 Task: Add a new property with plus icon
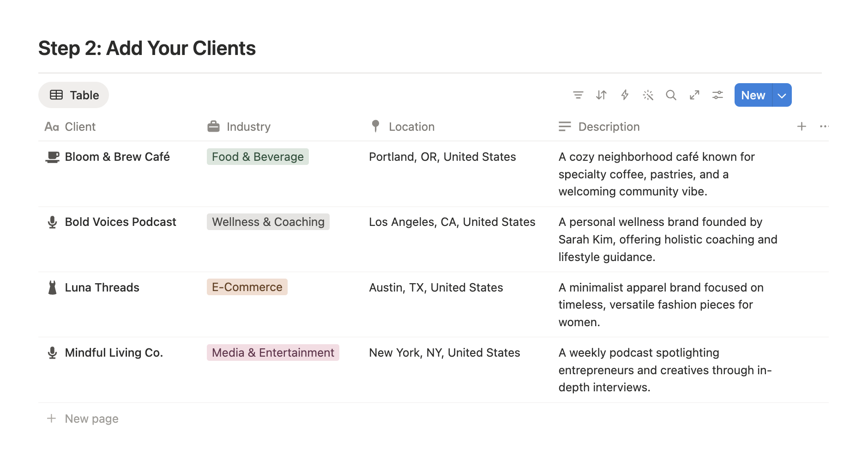[802, 127]
